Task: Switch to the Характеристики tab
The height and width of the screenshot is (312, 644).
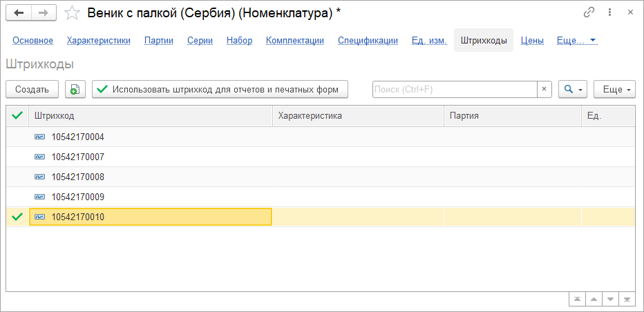Action: 99,40
